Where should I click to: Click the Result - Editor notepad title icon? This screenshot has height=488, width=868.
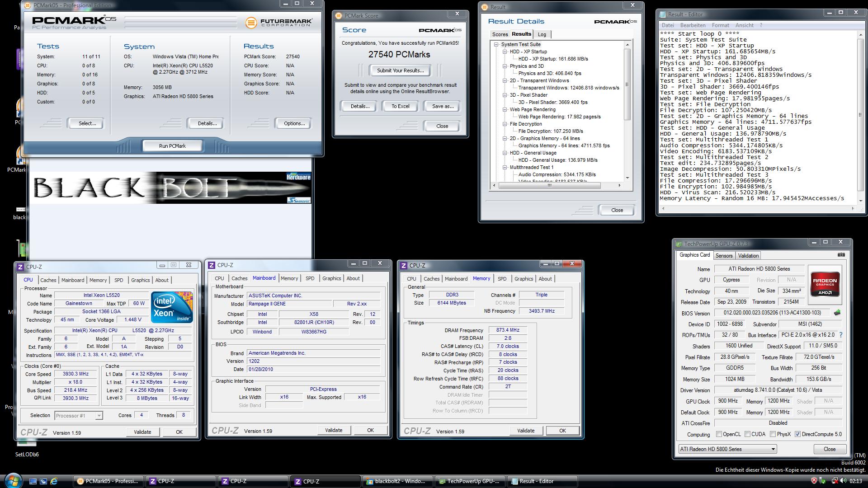click(x=663, y=14)
